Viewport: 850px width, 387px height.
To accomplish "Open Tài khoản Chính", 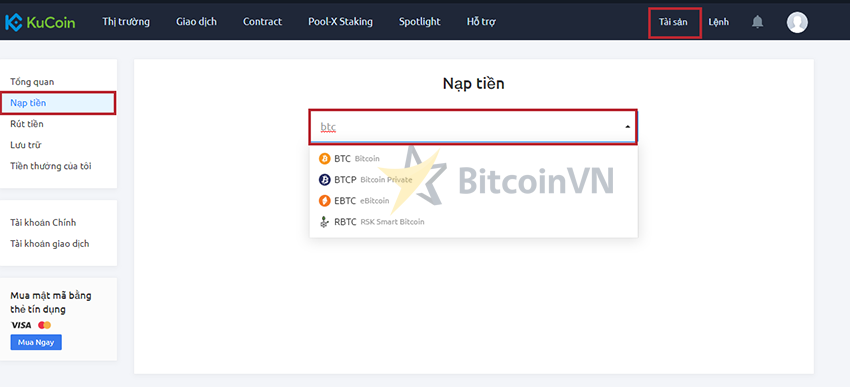I will click(43, 223).
